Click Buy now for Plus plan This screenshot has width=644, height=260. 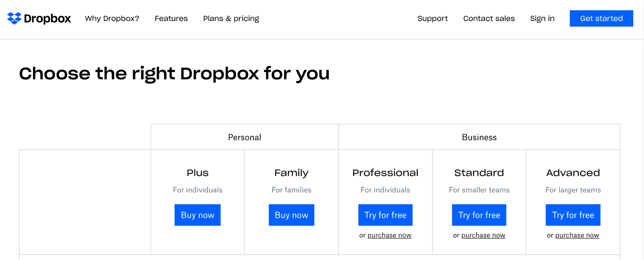pos(197,215)
